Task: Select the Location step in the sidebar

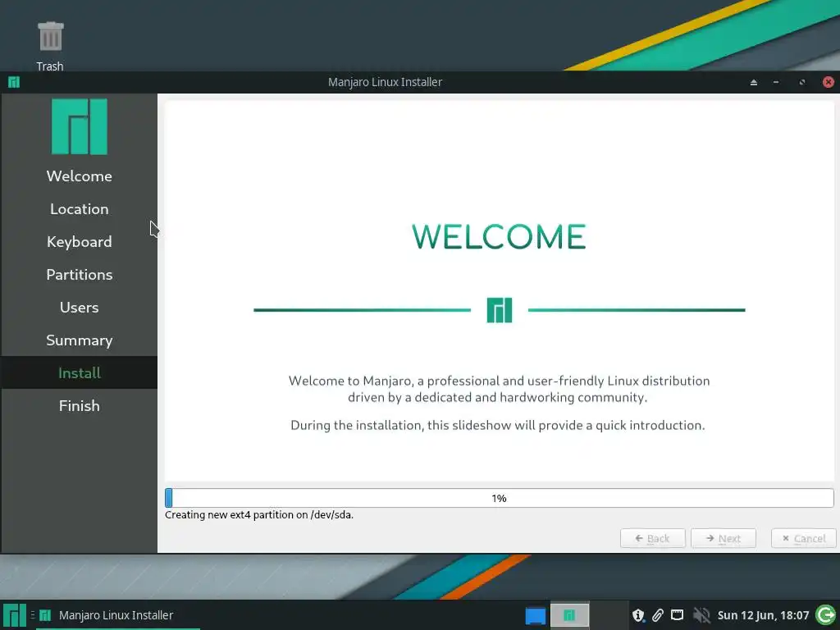Action: [80, 209]
